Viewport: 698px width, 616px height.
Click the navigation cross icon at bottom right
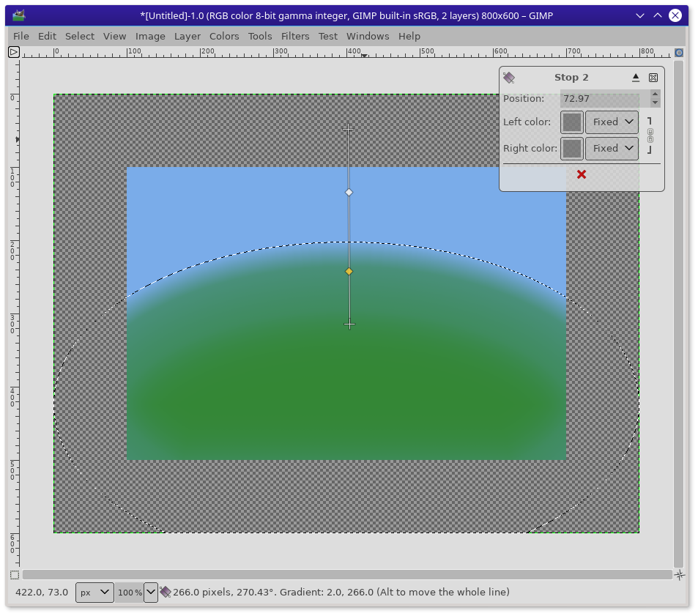(679, 575)
